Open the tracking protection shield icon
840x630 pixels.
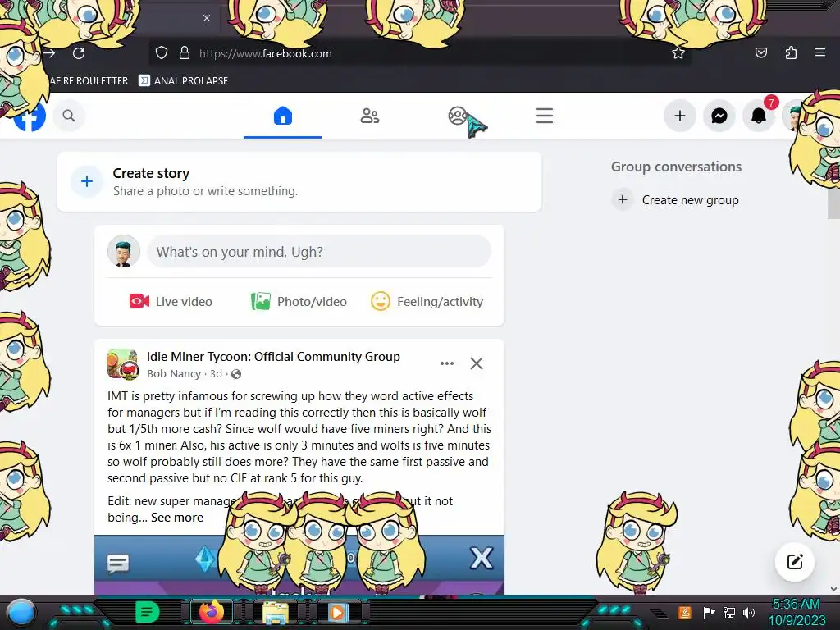(162, 53)
